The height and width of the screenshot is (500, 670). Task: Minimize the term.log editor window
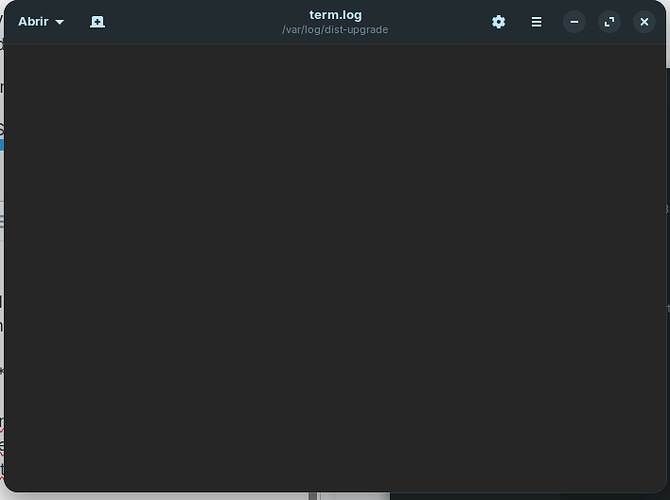(574, 22)
